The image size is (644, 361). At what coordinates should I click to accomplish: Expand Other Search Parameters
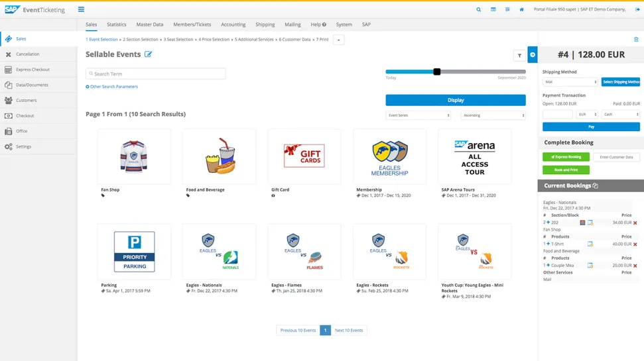[x=112, y=87]
